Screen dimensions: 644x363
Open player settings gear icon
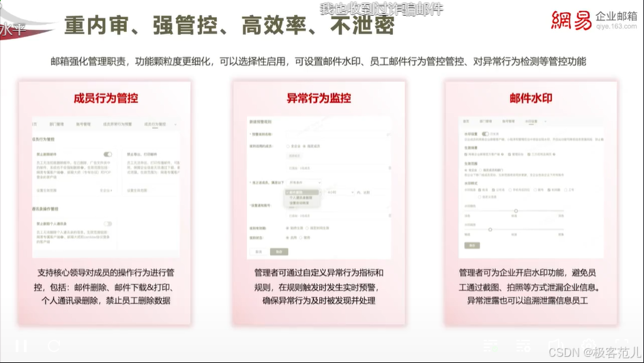click(588, 346)
